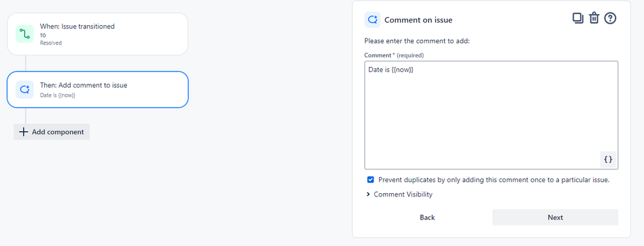Select the Then: Add comment to issue card
The image size is (644, 246).
tap(98, 90)
